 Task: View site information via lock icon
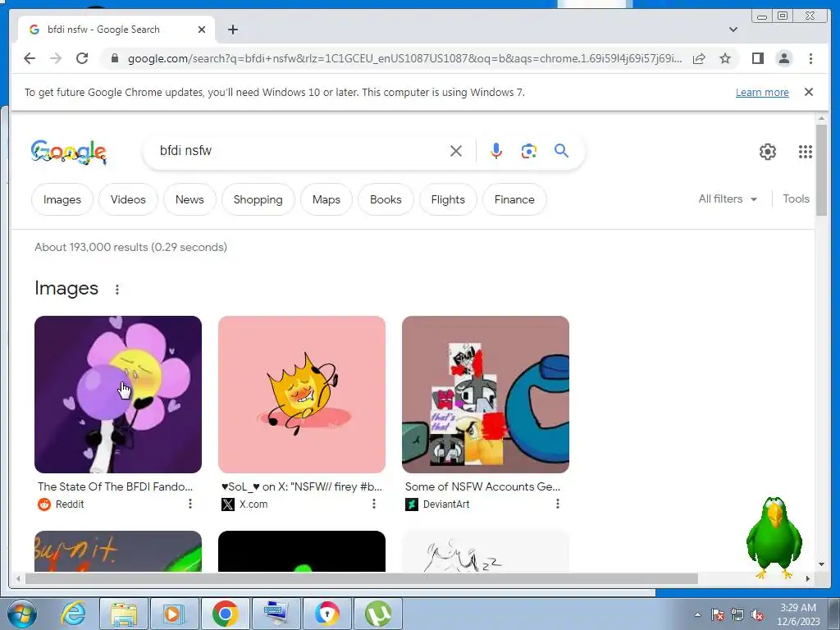point(115,58)
